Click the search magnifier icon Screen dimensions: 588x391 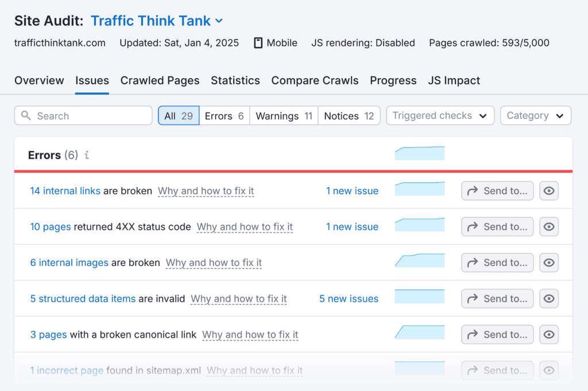(26, 115)
